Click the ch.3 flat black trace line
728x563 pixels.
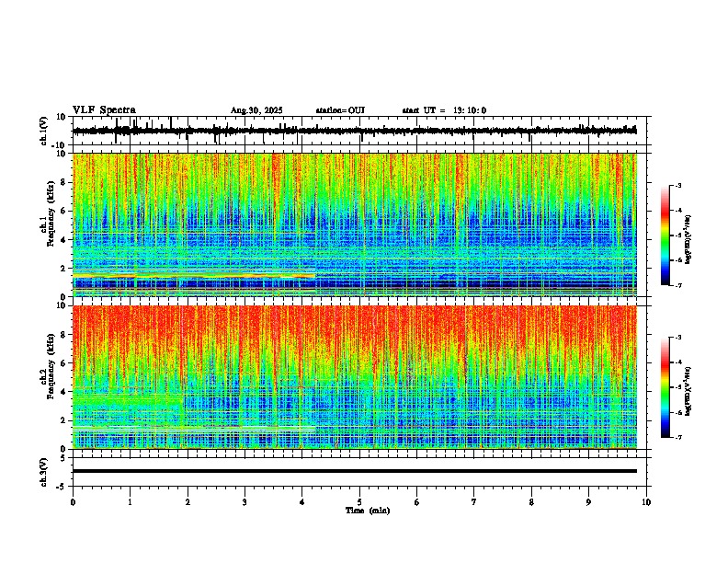355,471
